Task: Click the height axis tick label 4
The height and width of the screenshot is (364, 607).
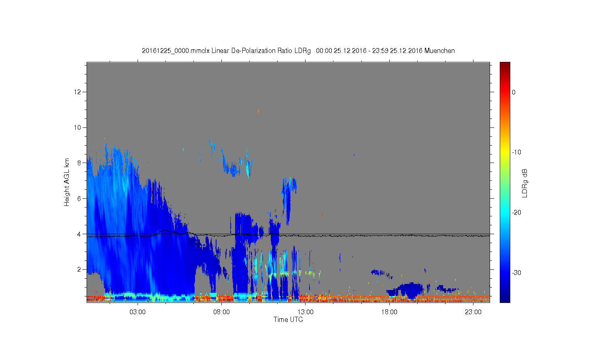Action: point(80,234)
